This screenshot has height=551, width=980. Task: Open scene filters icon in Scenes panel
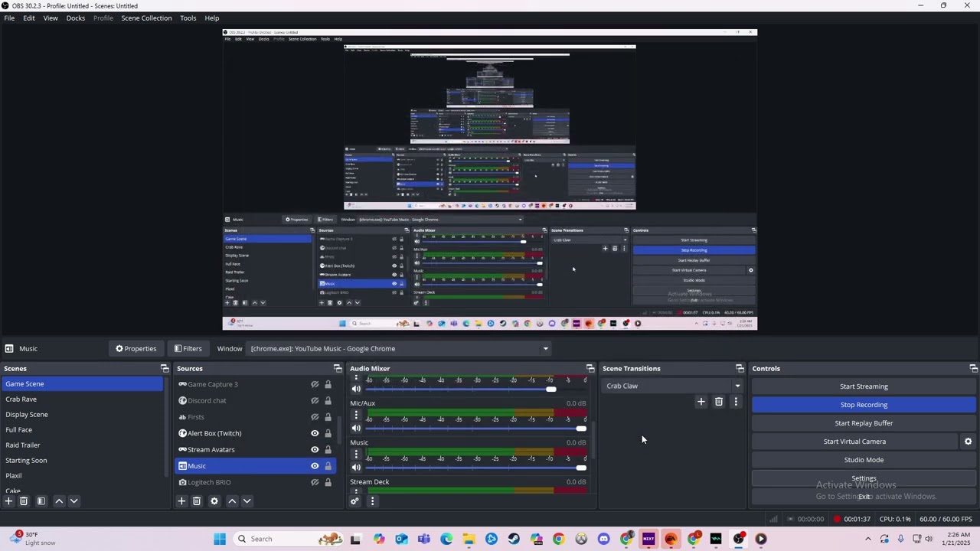tap(41, 501)
